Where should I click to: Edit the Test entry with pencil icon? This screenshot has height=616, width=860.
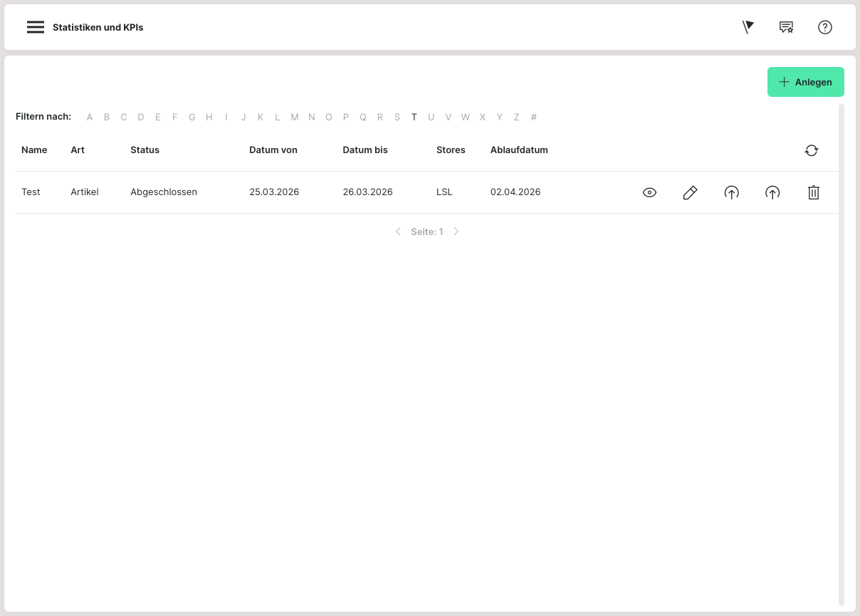pos(690,192)
